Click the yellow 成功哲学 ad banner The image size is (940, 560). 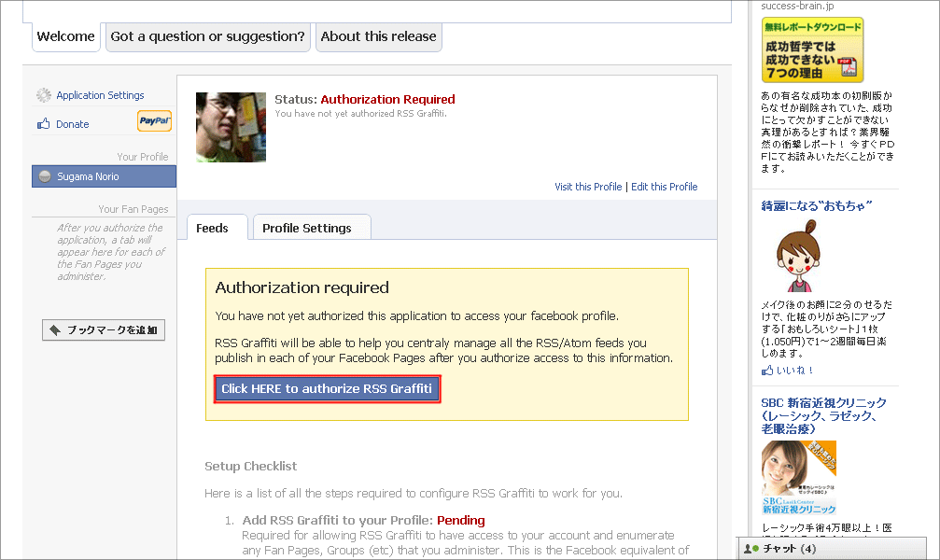[812, 49]
